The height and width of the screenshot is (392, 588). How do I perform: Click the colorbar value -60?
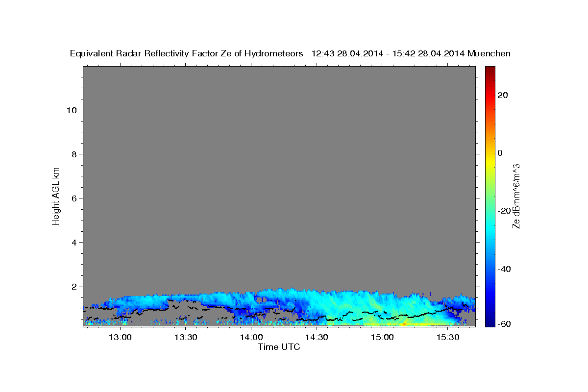[x=505, y=324]
